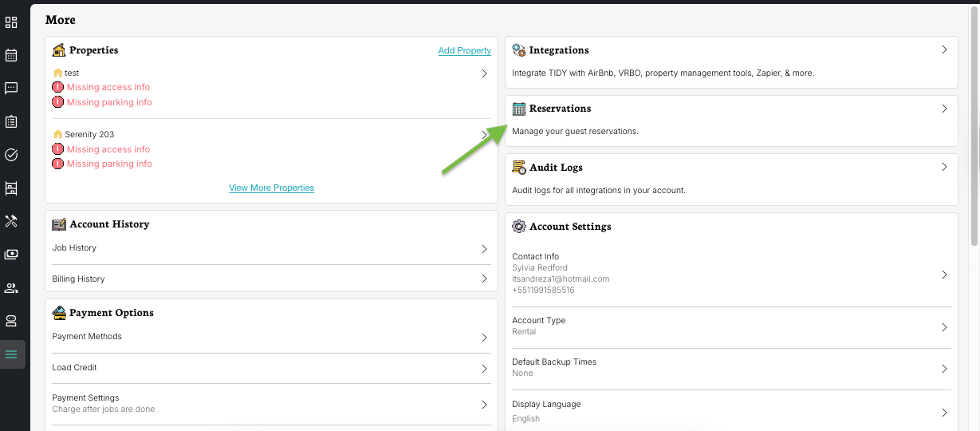The height and width of the screenshot is (431, 980).
Task: Open Payment Methods chevron
Action: [x=484, y=338]
